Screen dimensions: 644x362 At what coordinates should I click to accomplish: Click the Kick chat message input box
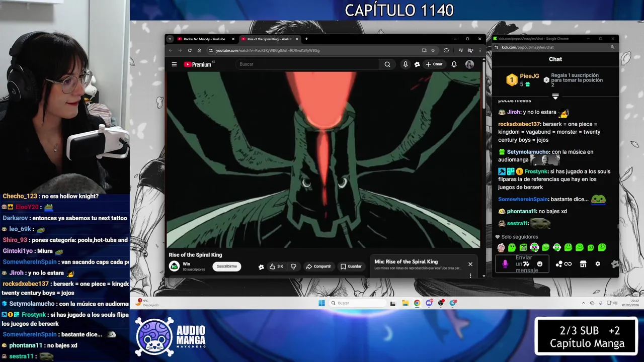click(522, 264)
